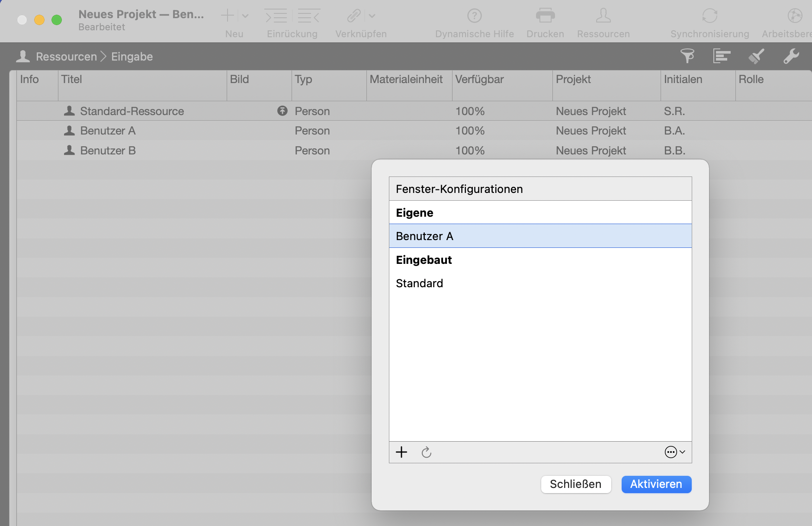Expand the ellipsis actions dropdown
Image resolution: width=812 pixels, height=526 pixels.
pyautogui.click(x=674, y=452)
